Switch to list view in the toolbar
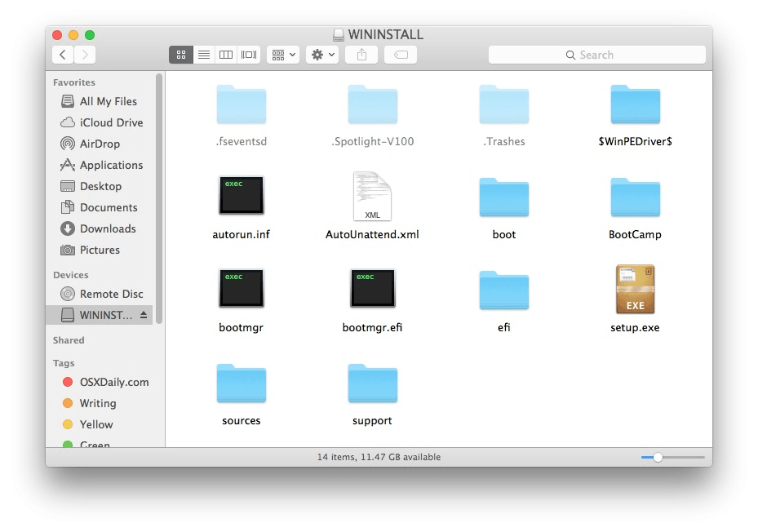Image resolution: width=758 pixels, height=532 pixels. tap(203, 55)
